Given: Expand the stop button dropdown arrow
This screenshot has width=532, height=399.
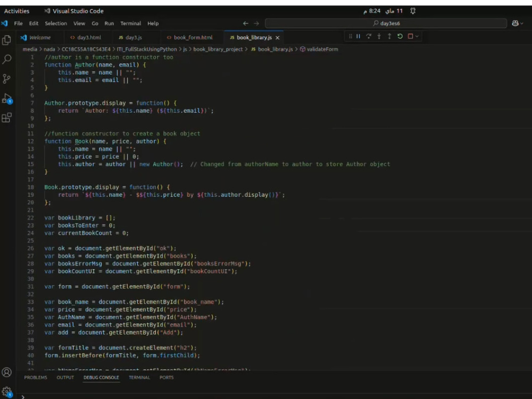Looking at the screenshot, I should pos(417,36).
